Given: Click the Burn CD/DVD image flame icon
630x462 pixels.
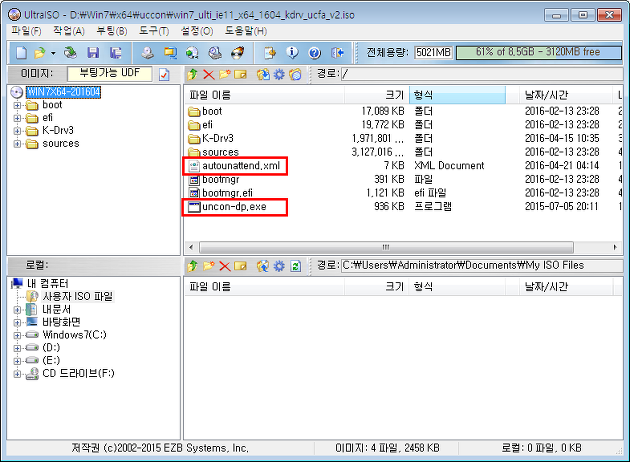Looking at the screenshot, I should pos(237,53).
